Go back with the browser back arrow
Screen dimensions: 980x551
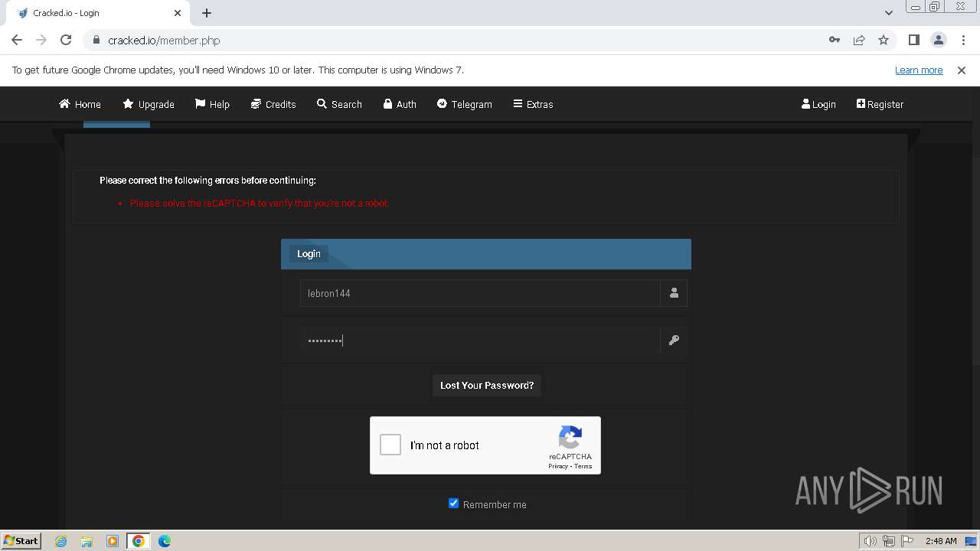pos(17,40)
